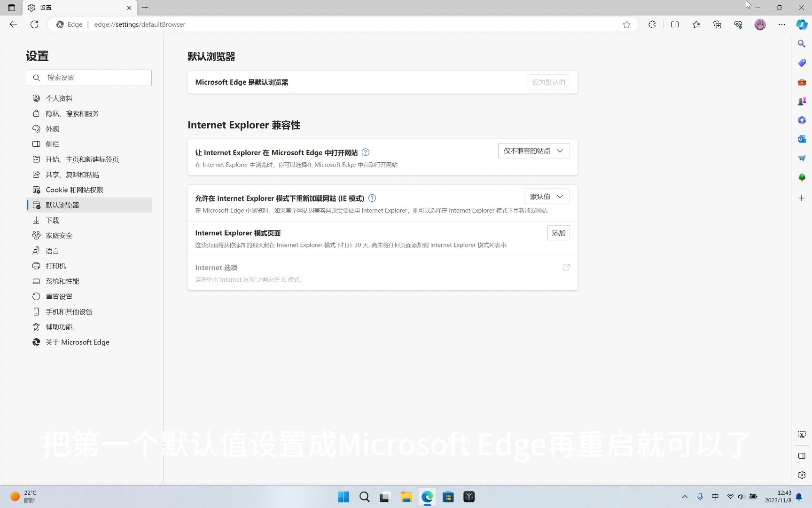Expand the 仅不兼容的站点 dropdown
This screenshot has height=508, width=812.
(534, 151)
